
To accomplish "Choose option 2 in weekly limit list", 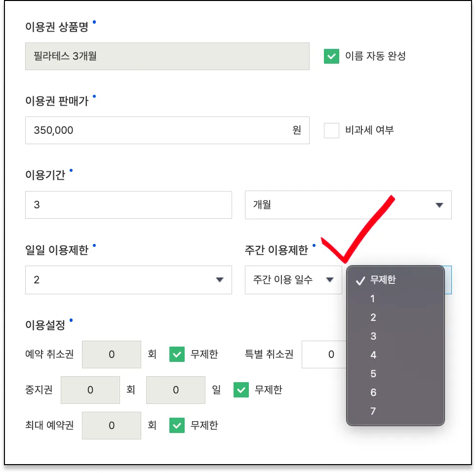I will tap(373, 317).
